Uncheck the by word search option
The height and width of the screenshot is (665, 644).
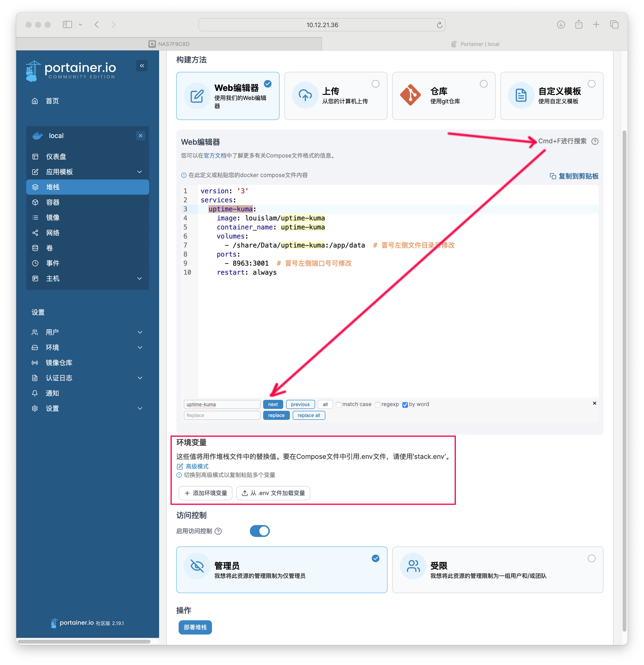coord(405,404)
